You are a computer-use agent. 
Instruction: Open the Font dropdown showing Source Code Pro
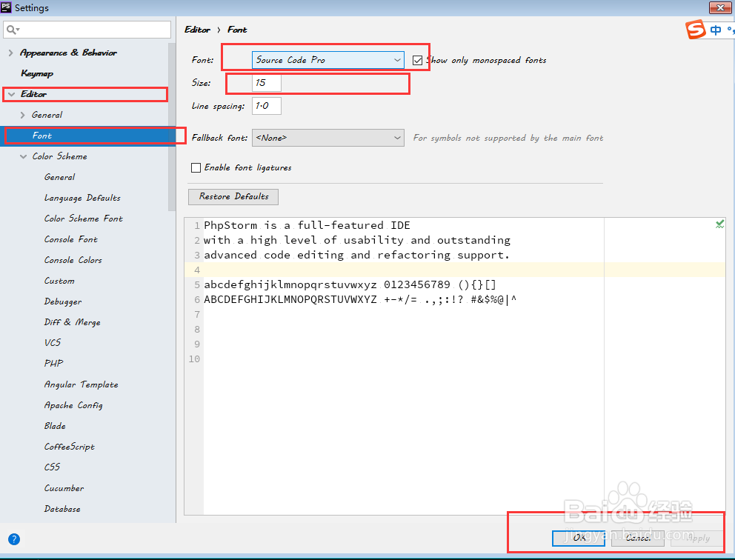(x=327, y=60)
